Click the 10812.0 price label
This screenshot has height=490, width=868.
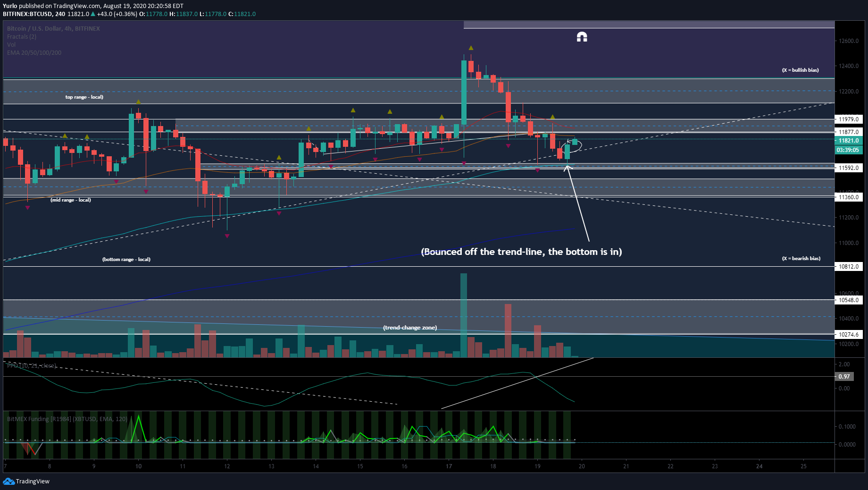click(x=849, y=266)
